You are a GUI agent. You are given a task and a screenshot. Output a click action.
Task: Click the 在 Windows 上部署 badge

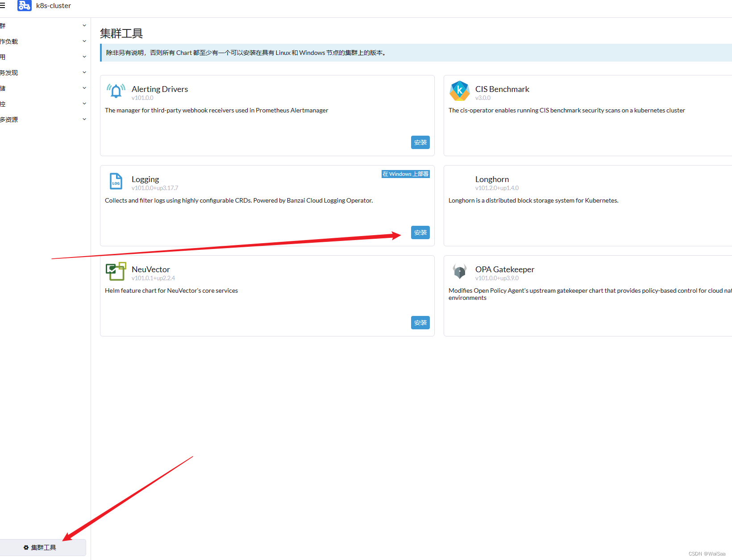click(405, 174)
